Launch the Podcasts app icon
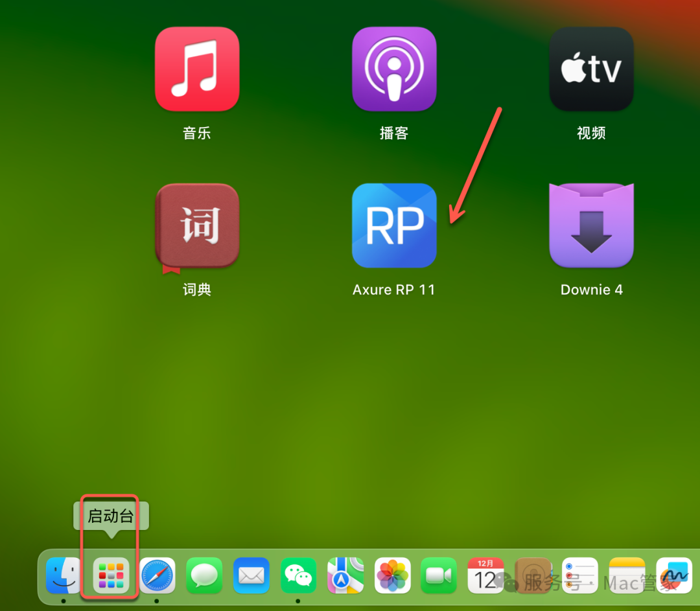 (x=394, y=69)
